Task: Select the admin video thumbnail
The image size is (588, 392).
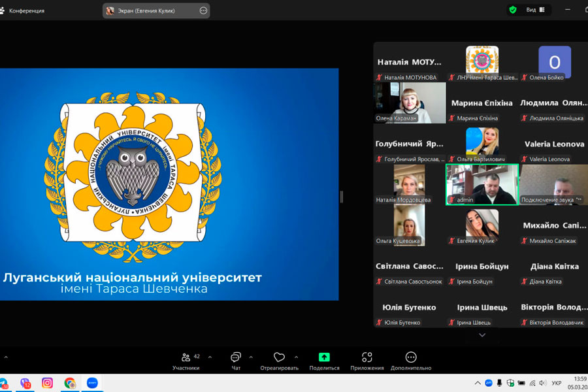Action: 482,184
